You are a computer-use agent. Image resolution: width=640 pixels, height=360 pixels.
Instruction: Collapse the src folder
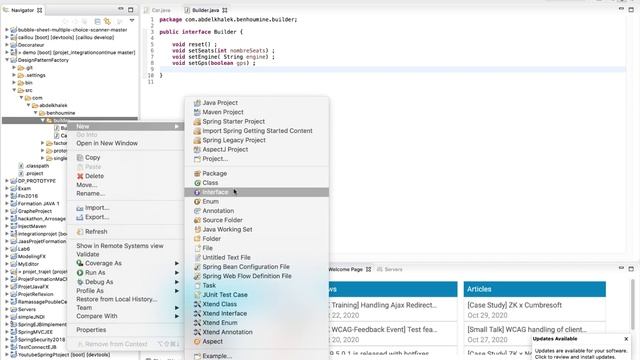14,90
